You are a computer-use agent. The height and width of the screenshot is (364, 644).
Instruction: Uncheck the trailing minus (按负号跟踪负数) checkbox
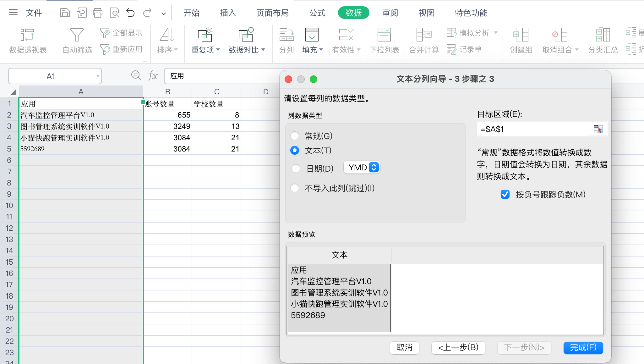pyautogui.click(x=505, y=195)
